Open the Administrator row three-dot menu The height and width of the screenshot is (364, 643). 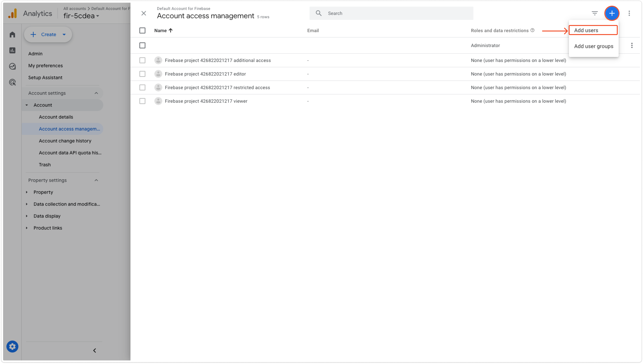(631, 46)
